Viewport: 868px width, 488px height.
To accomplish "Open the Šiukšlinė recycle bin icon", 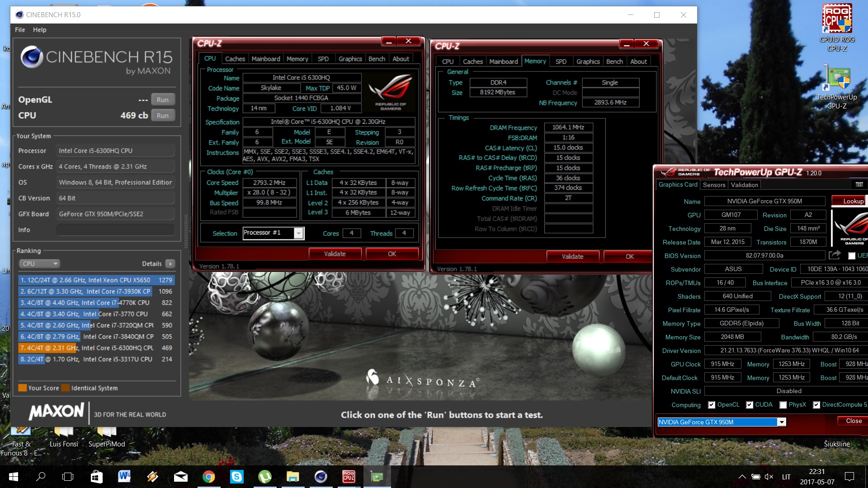I will click(837, 444).
